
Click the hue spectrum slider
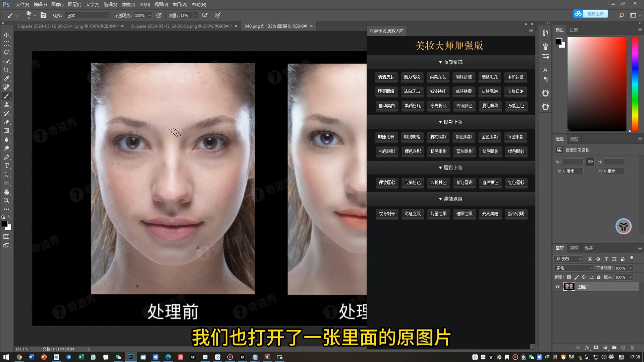(x=635, y=84)
